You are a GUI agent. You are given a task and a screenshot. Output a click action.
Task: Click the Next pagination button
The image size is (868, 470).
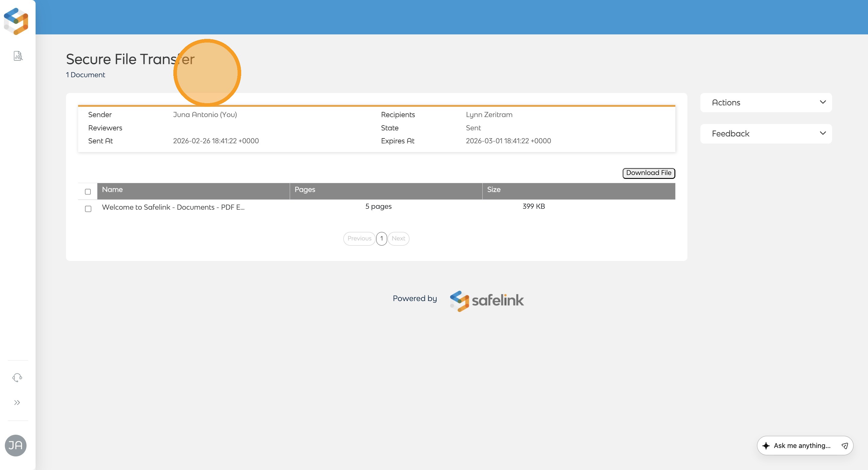point(398,239)
